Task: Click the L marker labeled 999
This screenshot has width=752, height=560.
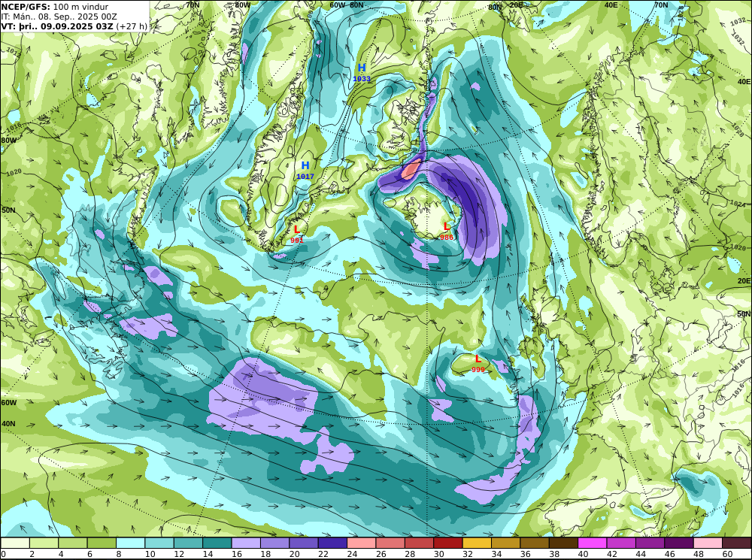Action: 478,359
